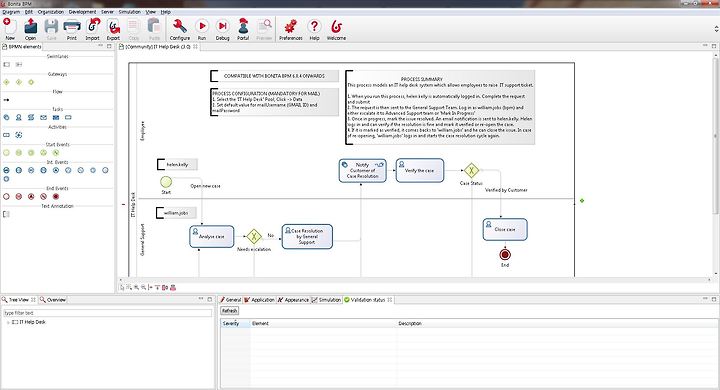This screenshot has height=390, width=720.
Task: Open the Diagram menu
Action: coord(11,12)
